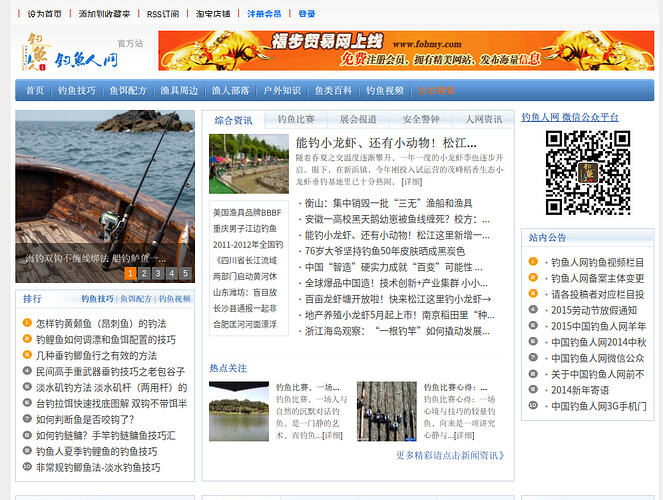Screen dimensions: 663x500
Task: Click 更多精彩请点击新闻资讯 link
Action: (450, 455)
